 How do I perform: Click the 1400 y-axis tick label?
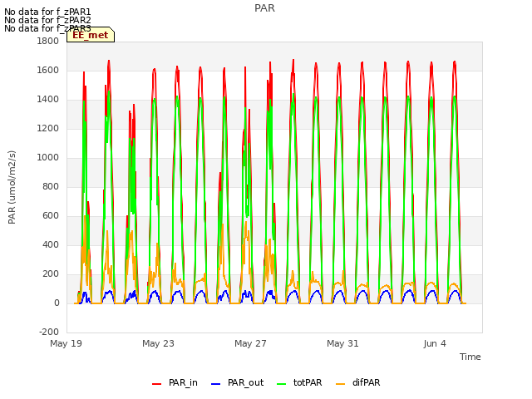48,100
